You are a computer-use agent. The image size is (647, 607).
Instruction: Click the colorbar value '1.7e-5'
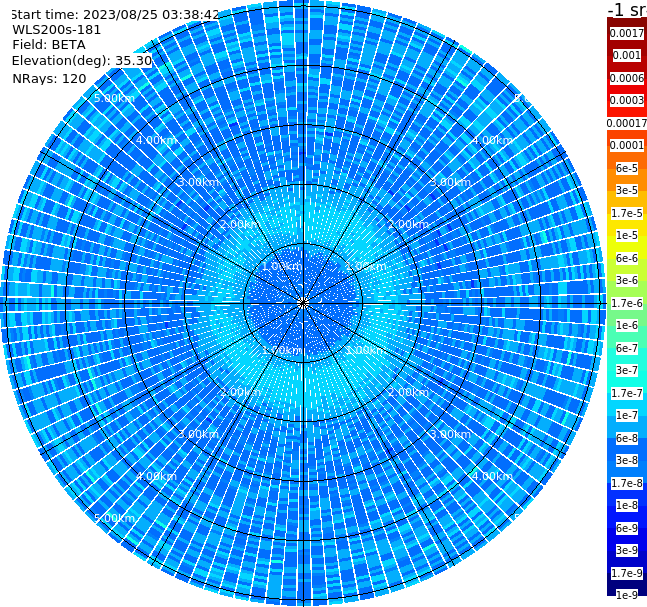[627, 213]
